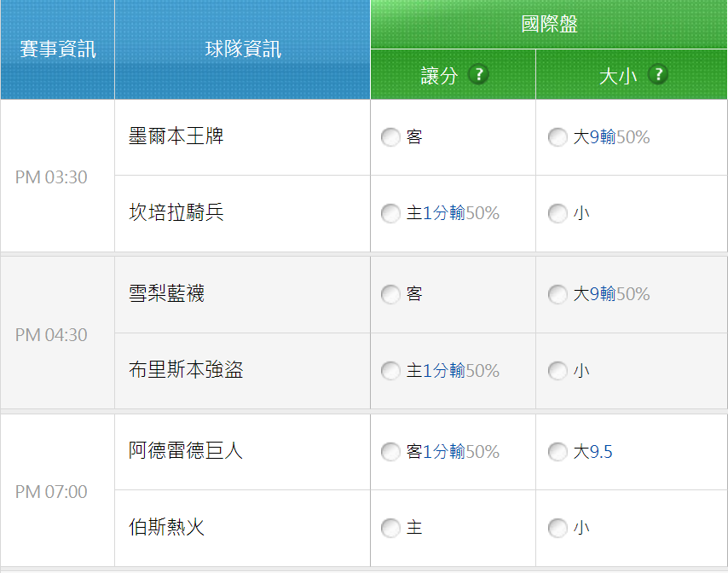Viewport: 728px width, 573px height.
Task: Select 客1分輸50% radio for 阿德雷德巨人
Action: tap(390, 451)
